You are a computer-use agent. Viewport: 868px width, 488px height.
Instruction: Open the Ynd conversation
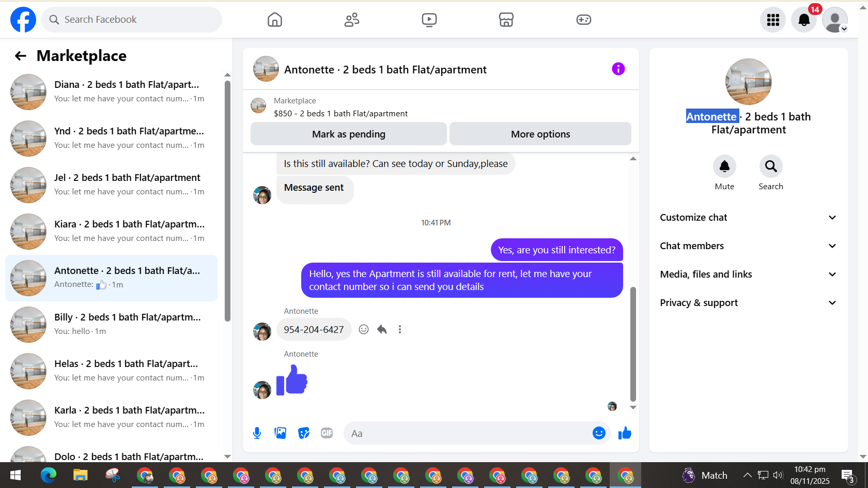[112, 139]
